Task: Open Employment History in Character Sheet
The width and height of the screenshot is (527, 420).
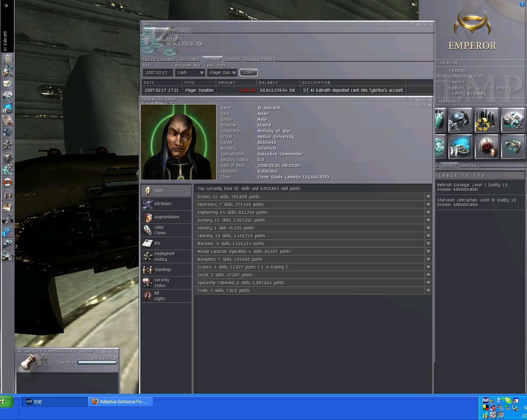Action: click(x=166, y=257)
